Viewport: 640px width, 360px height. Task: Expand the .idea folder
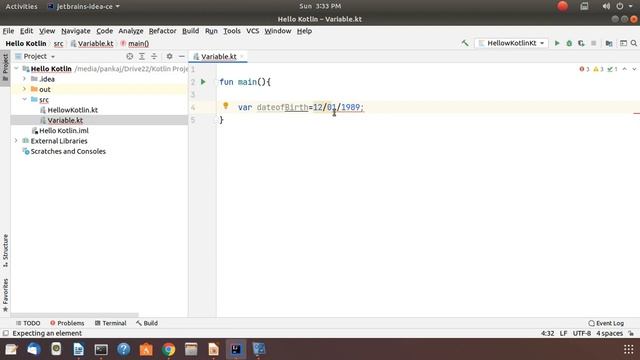pos(24,79)
